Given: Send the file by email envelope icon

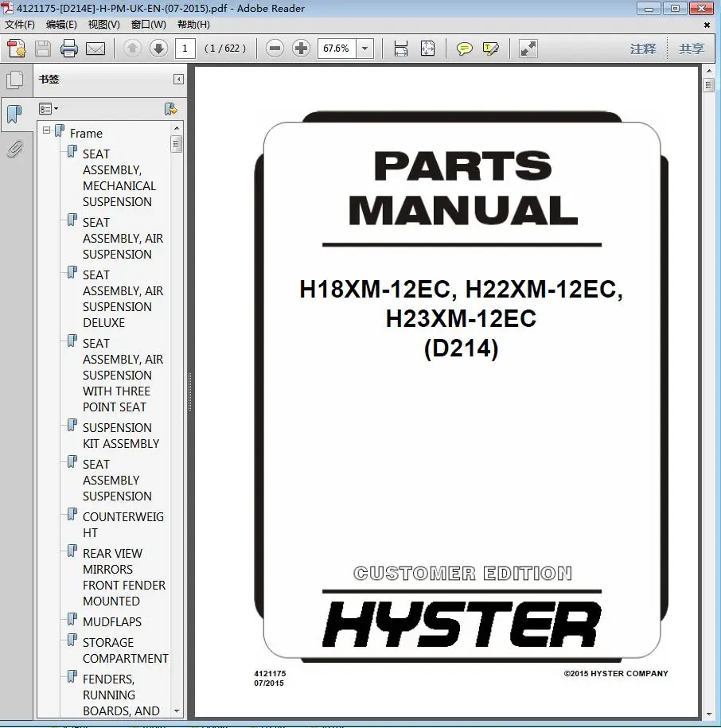Looking at the screenshot, I should (x=95, y=49).
